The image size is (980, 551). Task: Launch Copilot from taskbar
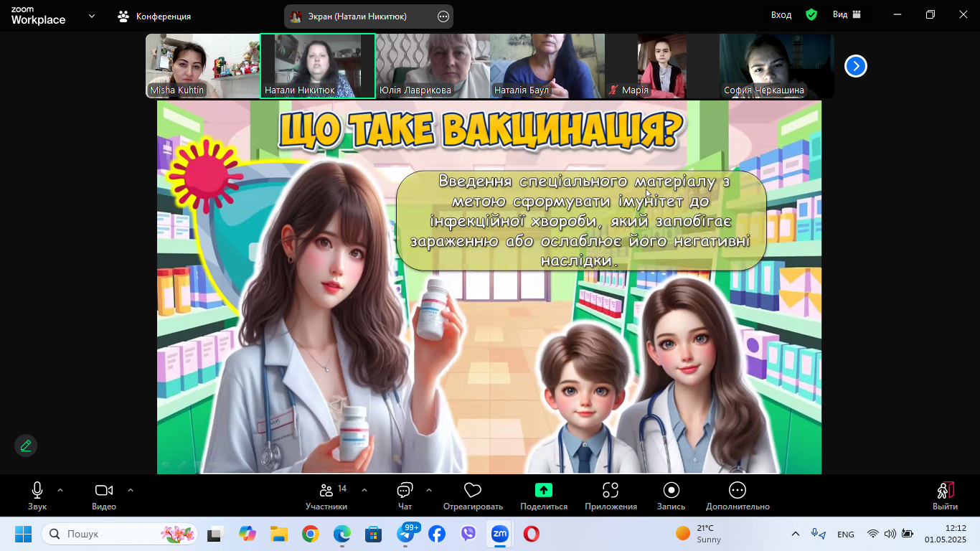[x=247, y=534]
